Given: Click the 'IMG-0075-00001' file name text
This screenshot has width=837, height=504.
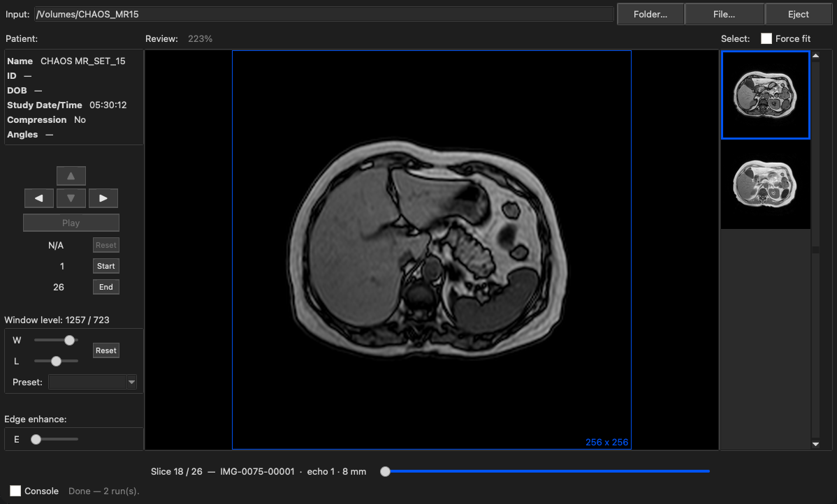Looking at the screenshot, I should [x=257, y=471].
